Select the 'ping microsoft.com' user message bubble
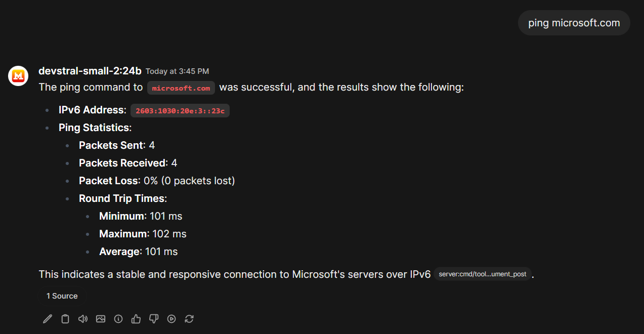Viewport: 644px width, 334px height. pos(574,23)
